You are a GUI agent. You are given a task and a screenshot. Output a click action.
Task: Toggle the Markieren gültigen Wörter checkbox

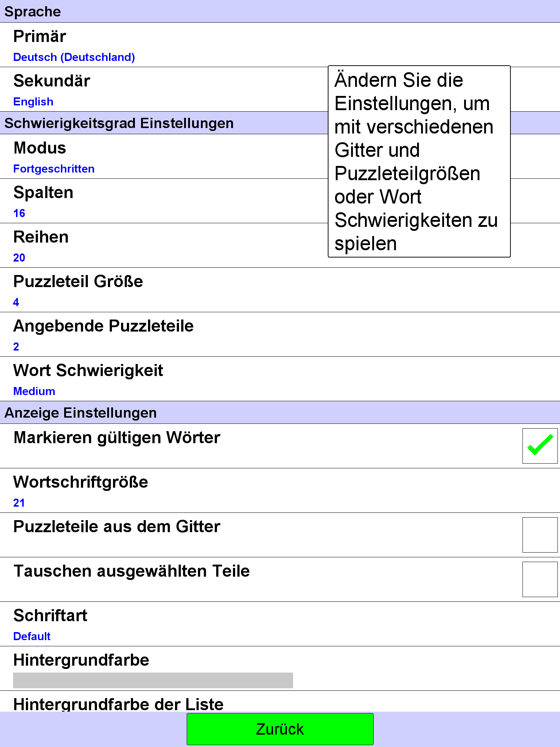click(540, 446)
